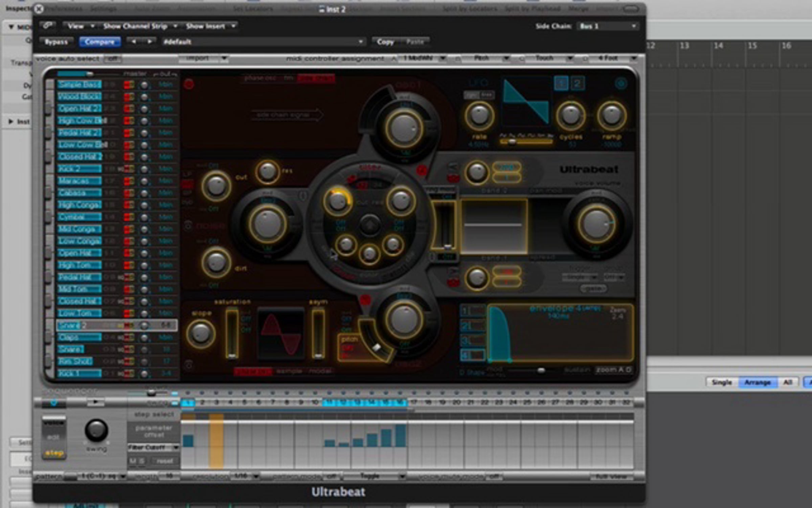
Task: Click the power icon in LFO section
Action: point(621,83)
